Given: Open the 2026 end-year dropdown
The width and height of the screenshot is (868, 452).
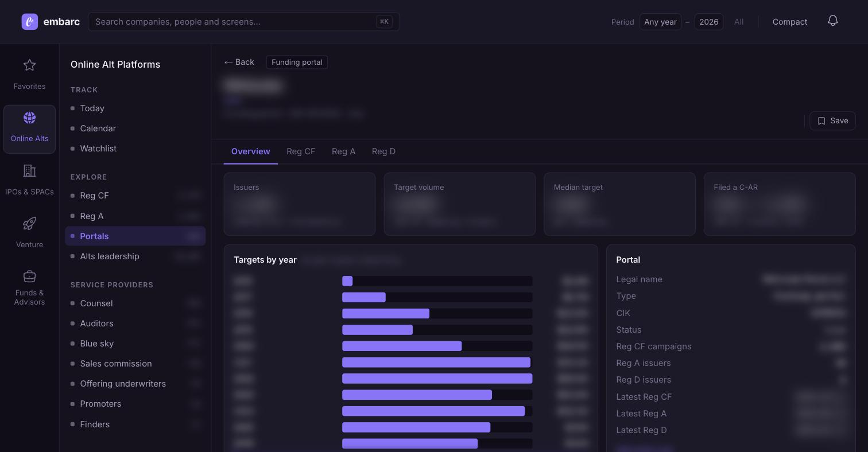Looking at the screenshot, I should point(708,22).
